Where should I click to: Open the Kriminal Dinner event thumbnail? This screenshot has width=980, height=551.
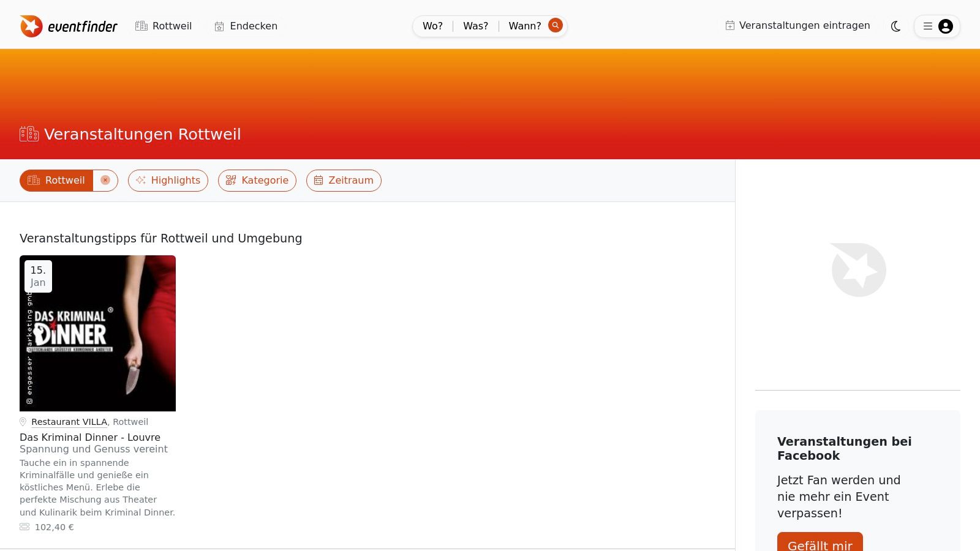pos(97,333)
